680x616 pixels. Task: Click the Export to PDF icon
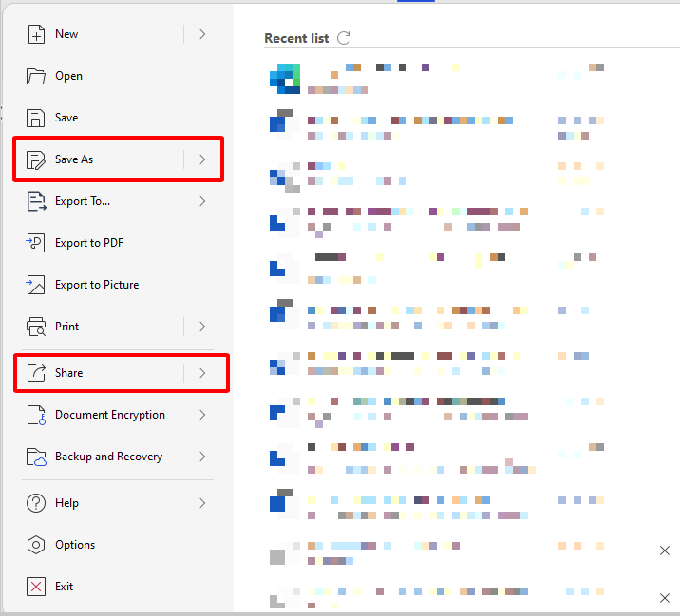(x=35, y=243)
